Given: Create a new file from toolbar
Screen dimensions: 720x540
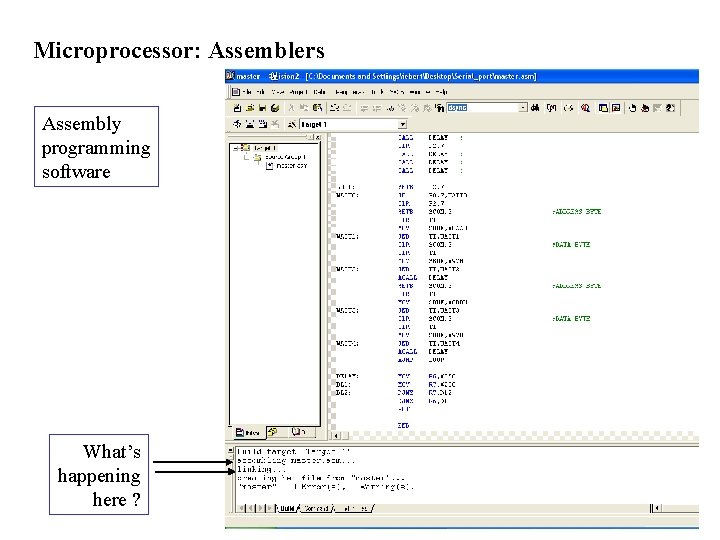Looking at the screenshot, I should click(x=237, y=108).
